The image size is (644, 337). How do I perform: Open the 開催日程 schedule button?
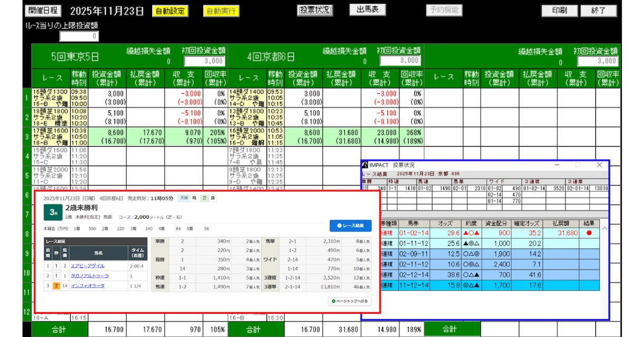44,11
